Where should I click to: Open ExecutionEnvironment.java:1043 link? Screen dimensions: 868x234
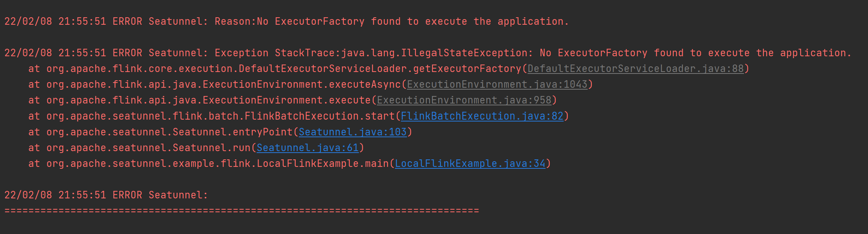point(497,85)
